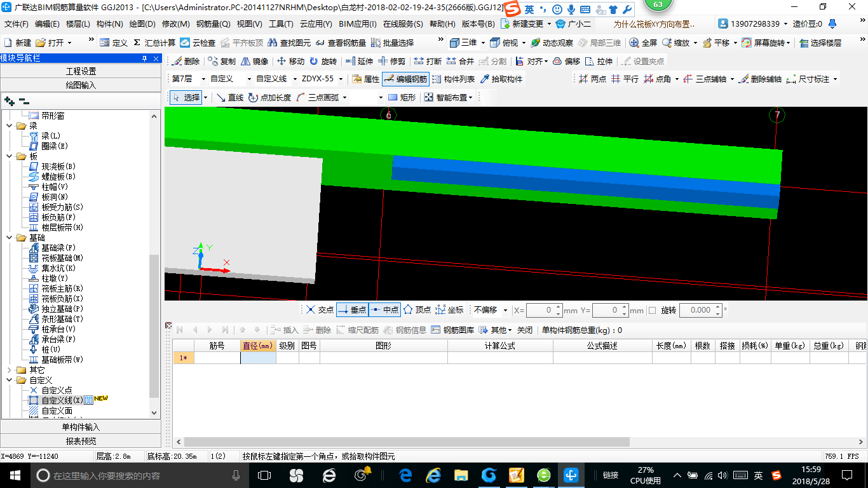Toggle 编辑钢筋 edit rebar panel

point(405,79)
